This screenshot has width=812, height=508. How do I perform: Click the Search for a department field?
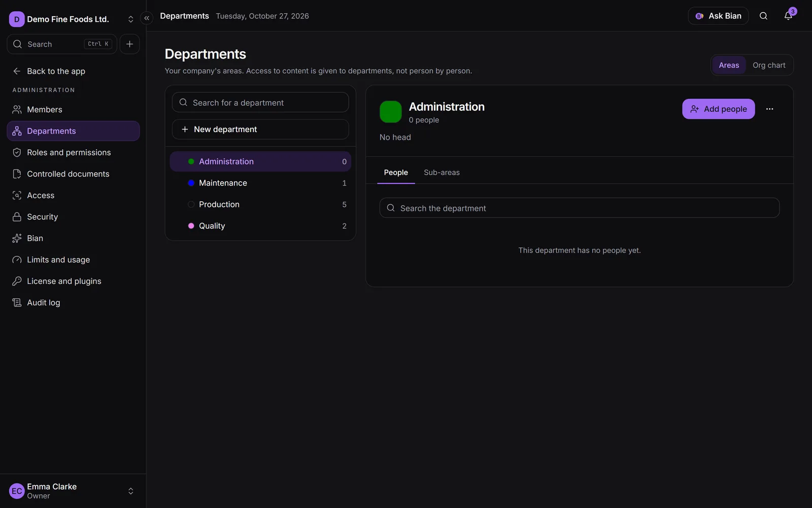(x=260, y=103)
